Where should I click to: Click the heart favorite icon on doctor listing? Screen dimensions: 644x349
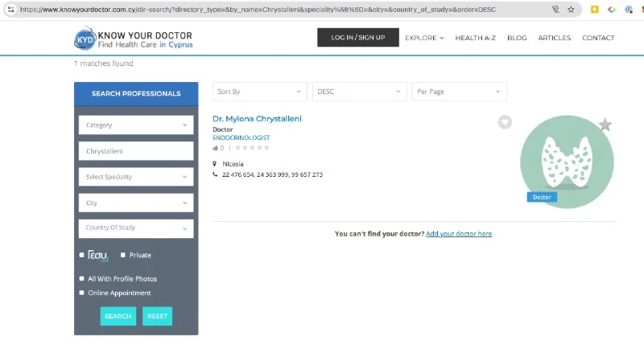[505, 122]
